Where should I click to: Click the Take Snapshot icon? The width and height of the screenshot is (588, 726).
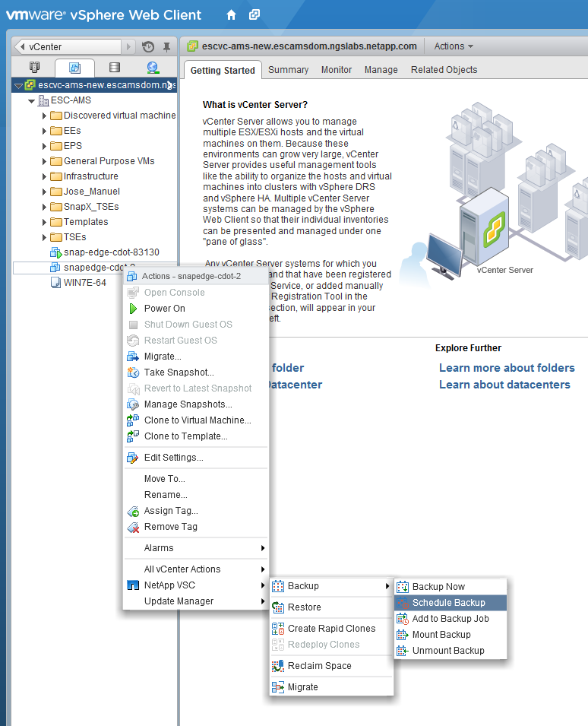click(133, 373)
